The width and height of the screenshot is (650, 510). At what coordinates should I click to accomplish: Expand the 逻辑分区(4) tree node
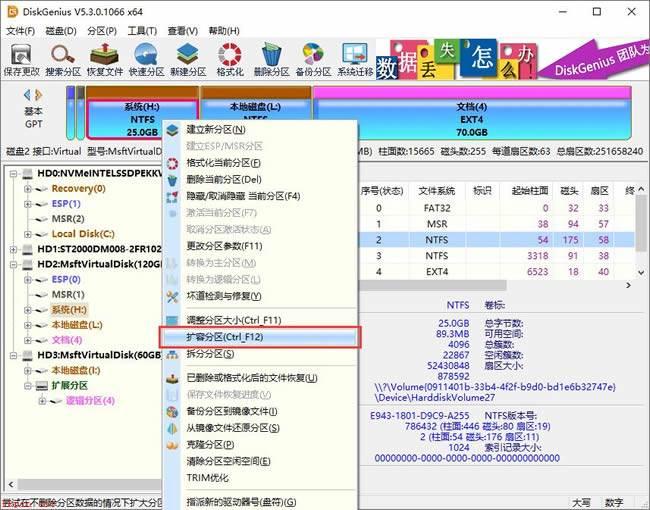41,401
